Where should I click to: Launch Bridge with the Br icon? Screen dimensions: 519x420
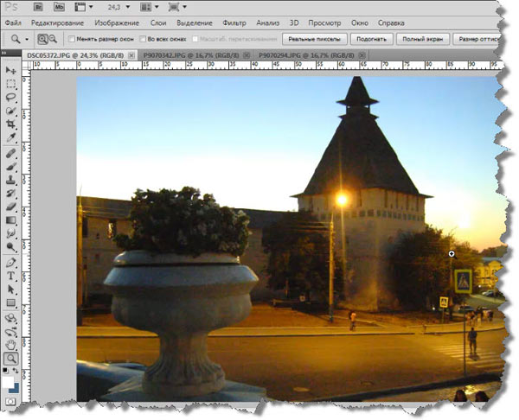point(38,7)
